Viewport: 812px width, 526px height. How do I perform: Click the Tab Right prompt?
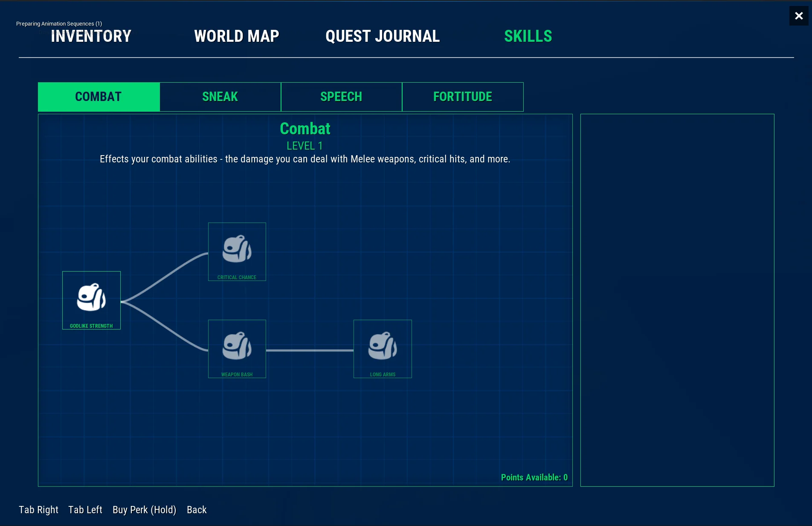[x=38, y=510]
